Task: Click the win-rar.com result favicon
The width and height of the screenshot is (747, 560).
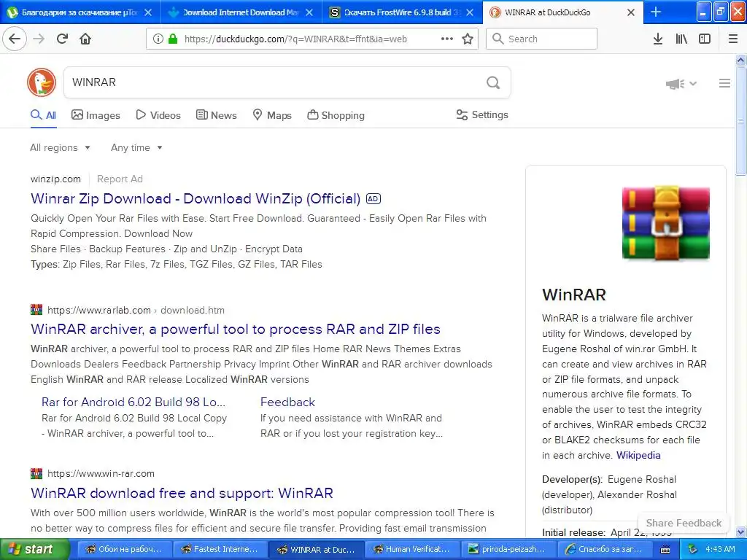Action: pyautogui.click(x=36, y=473)
